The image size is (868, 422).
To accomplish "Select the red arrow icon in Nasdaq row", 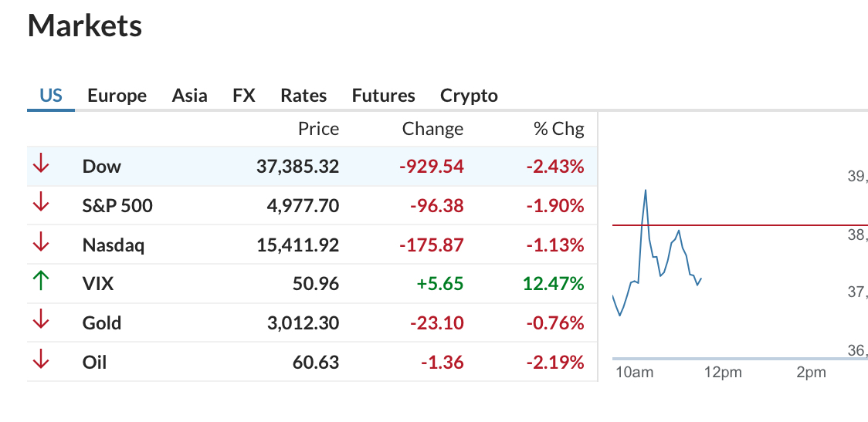I will (x=41, y=243).
